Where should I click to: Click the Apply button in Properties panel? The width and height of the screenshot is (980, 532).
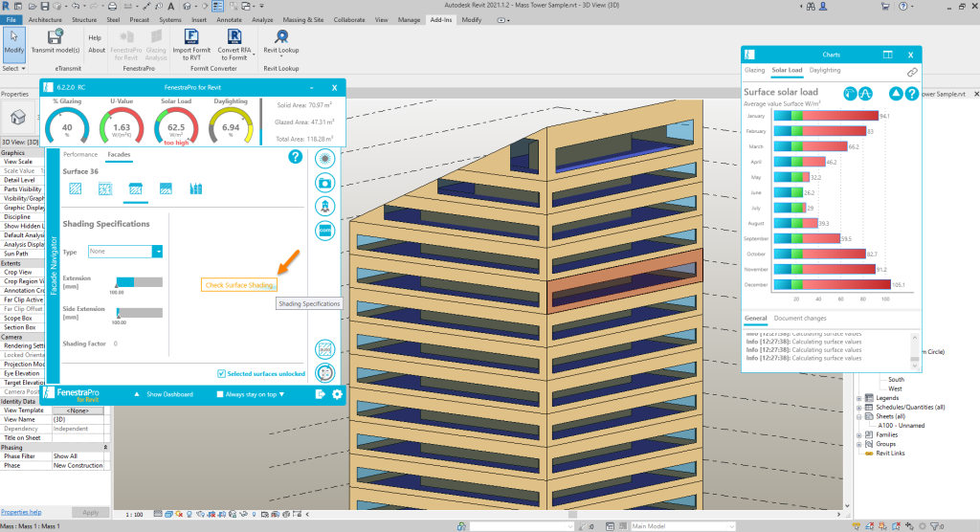(x=91, y=513)
